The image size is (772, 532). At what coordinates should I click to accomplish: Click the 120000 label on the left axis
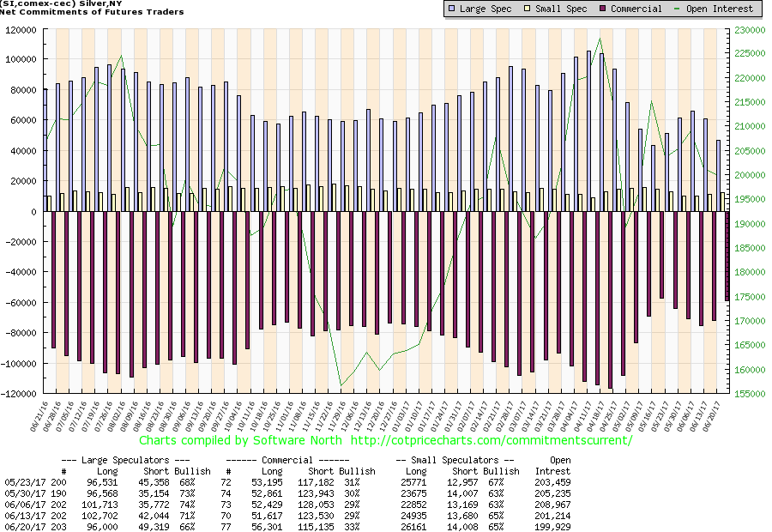pyautogui.click(x=25, y=29)
